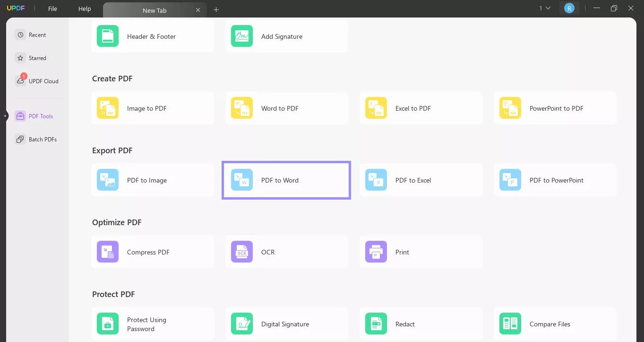The height and width of the screenshot is (342, 644).
Task: Choose the Word to PDF label
Action: (x=280, y=108)
